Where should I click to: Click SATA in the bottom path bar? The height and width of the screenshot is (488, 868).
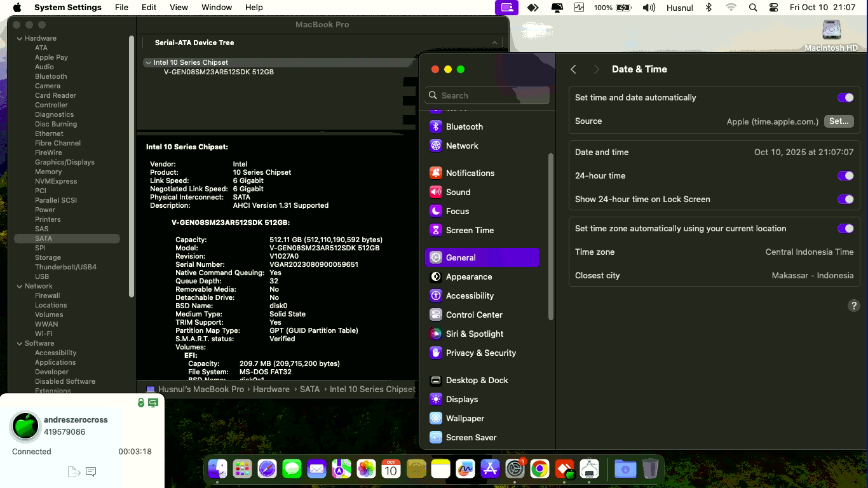coord(309,389)
